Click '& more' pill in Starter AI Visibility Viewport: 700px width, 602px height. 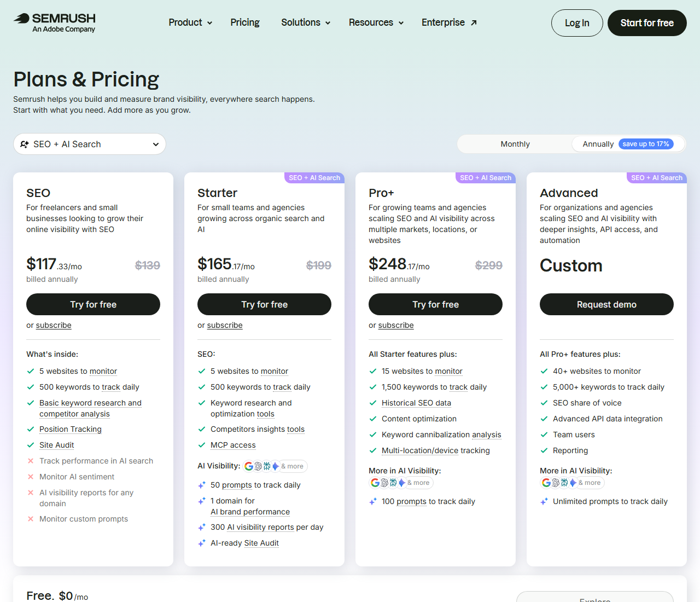pyautogui.click(x=292, y=466)
